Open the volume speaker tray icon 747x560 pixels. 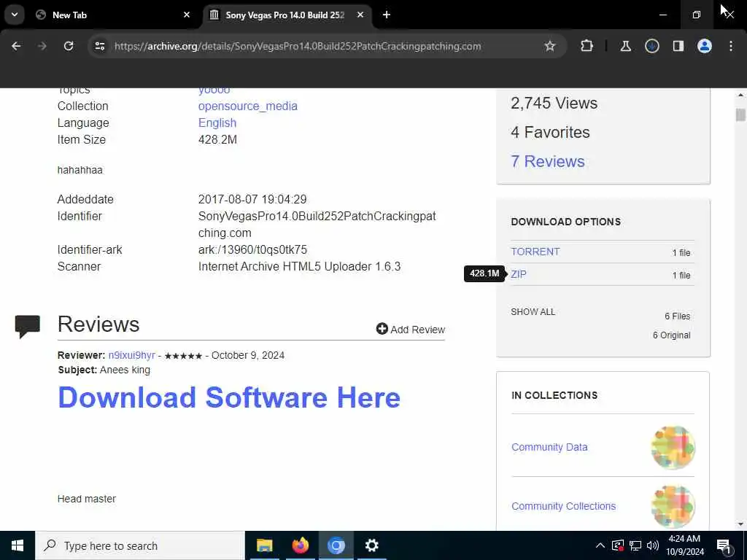(653, 545)
